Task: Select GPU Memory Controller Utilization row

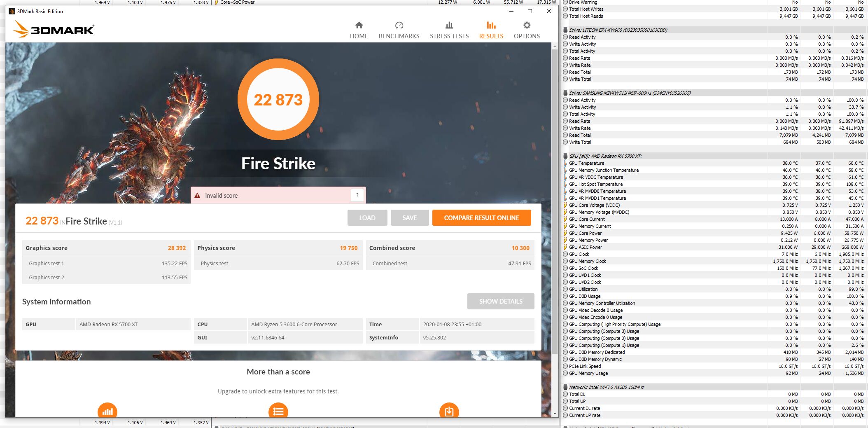Action: pos(715,303)
